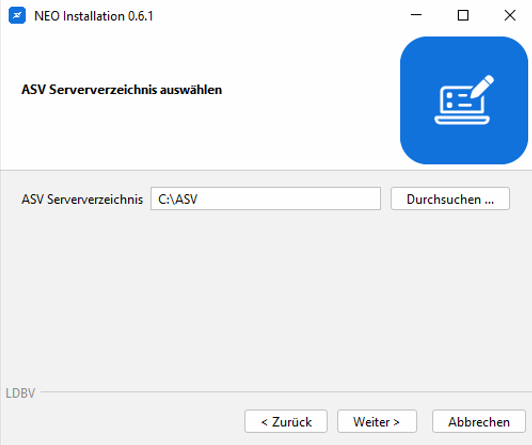This screenshot has height=445, width=532.
Task: Open folder browser with Durchsuchen button
Action: tap(450, 199)
